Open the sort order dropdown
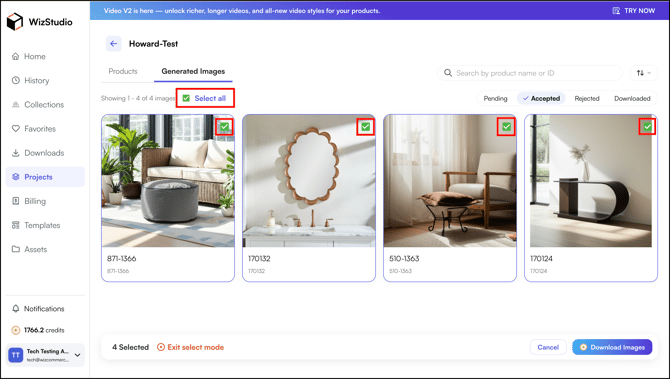670x379 pixels. (644, 73)
